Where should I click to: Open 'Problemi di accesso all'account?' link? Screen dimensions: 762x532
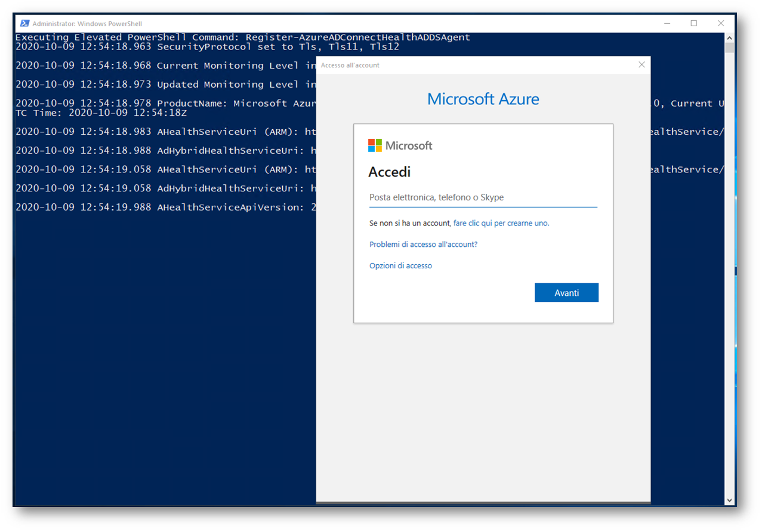coord(423,245)
